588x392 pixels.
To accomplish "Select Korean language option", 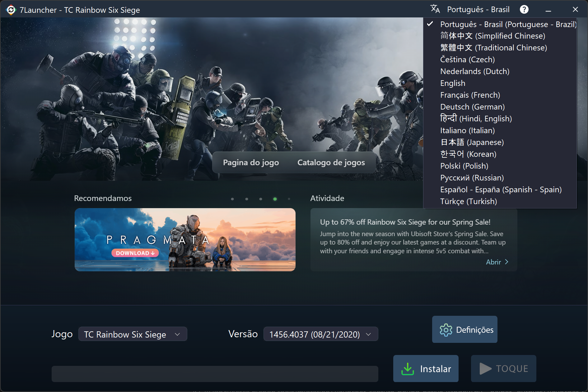I will click(x=500, y=154).
